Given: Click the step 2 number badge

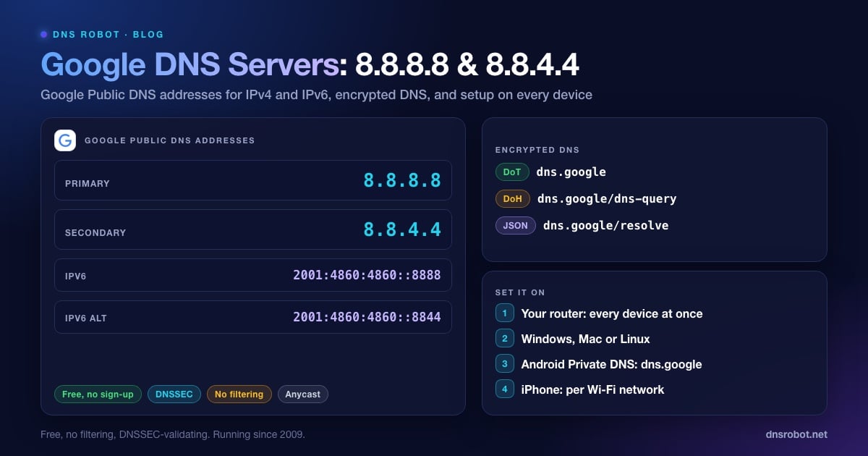Looking at the screenshot, I should [504, 339].
